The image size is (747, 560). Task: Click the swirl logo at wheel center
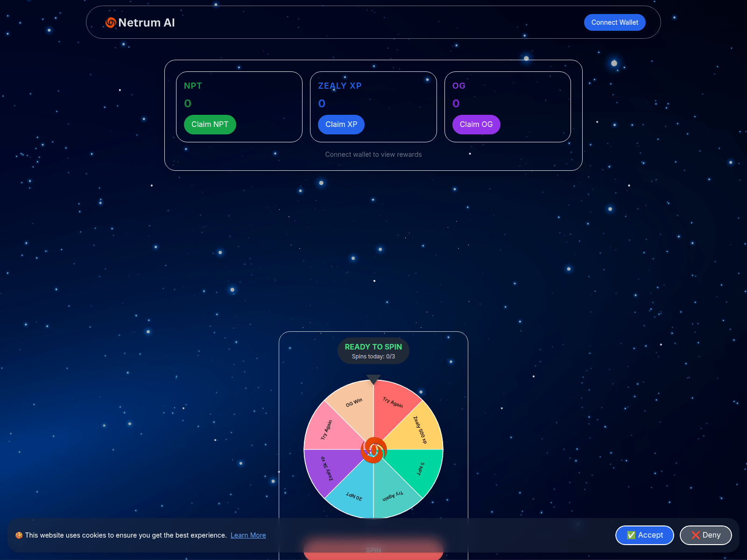click(373, 450)
